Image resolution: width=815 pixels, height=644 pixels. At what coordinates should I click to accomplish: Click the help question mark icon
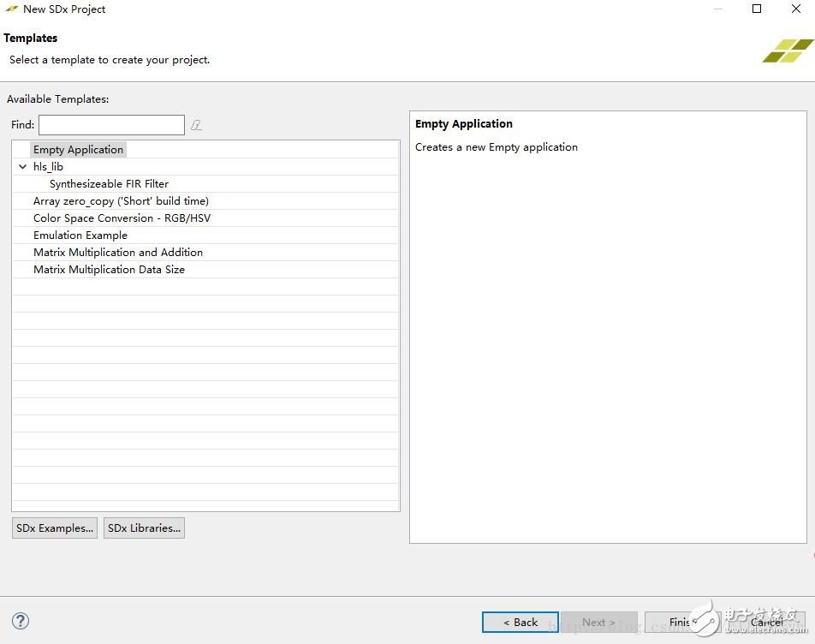[x=21, y=622]
